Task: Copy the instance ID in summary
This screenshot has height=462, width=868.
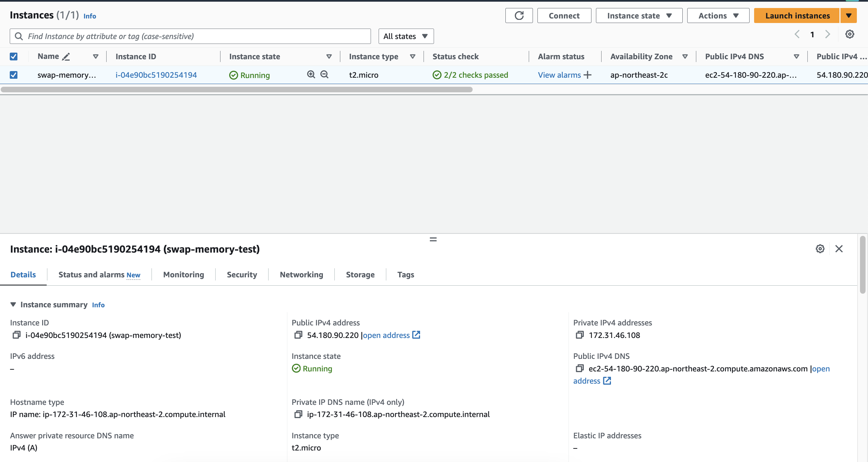Action: [16, 335]
